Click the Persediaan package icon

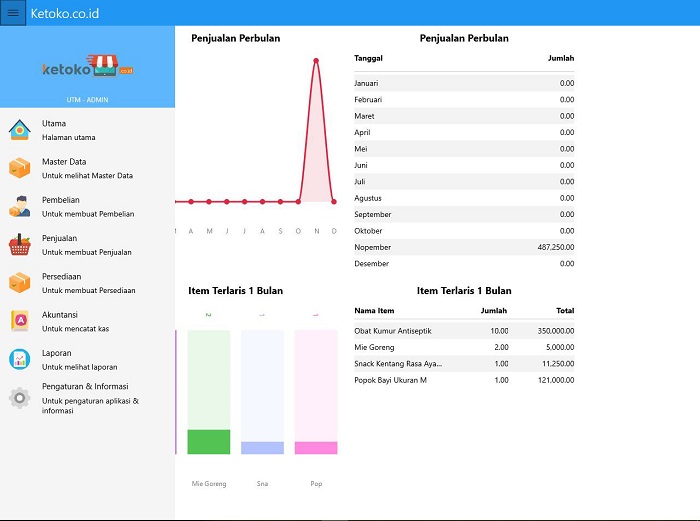coord(19,283)
